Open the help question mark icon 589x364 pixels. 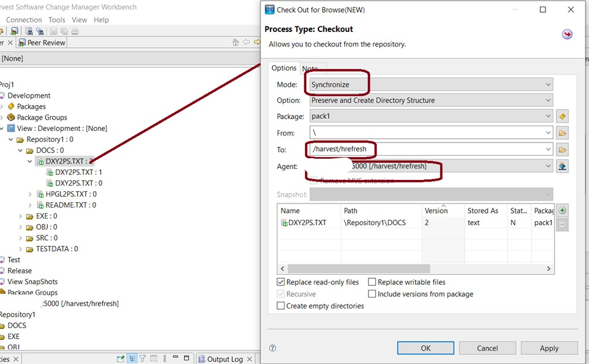click(x=272, y=348)
